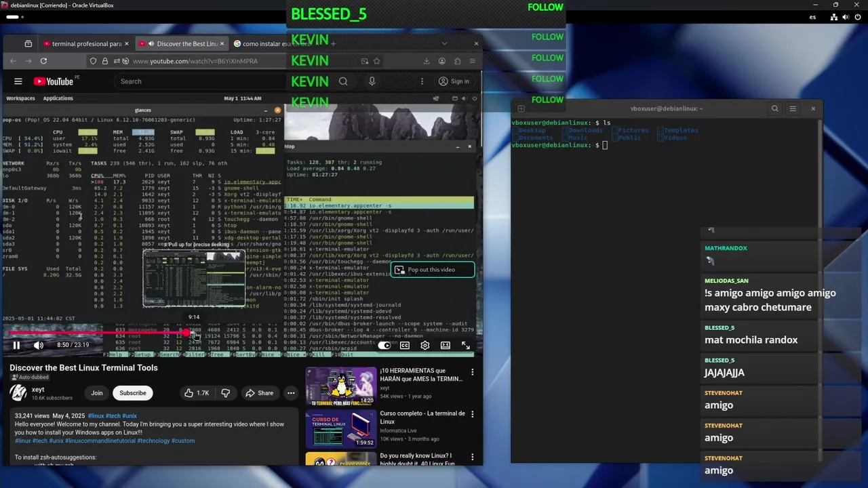Go to YouTube home via logo

click(x=54, y=81)
